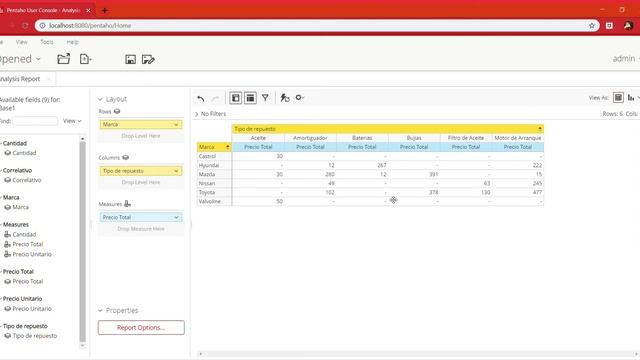Click the Castrol row header
The height and width of the screenshot is (360, 640).
pyautogui.click(x=214, y=156)
